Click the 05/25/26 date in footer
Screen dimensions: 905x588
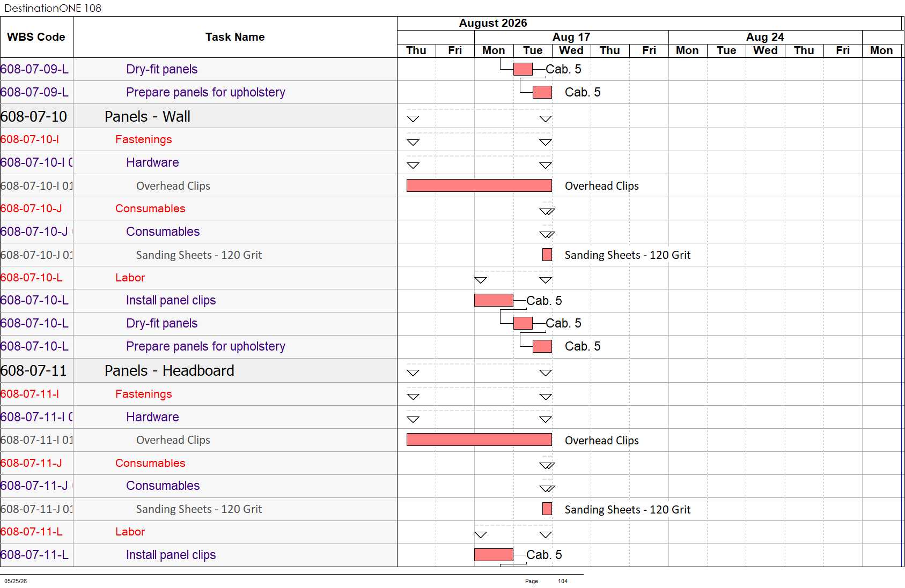pyautogui.click(x=16, y=581)
